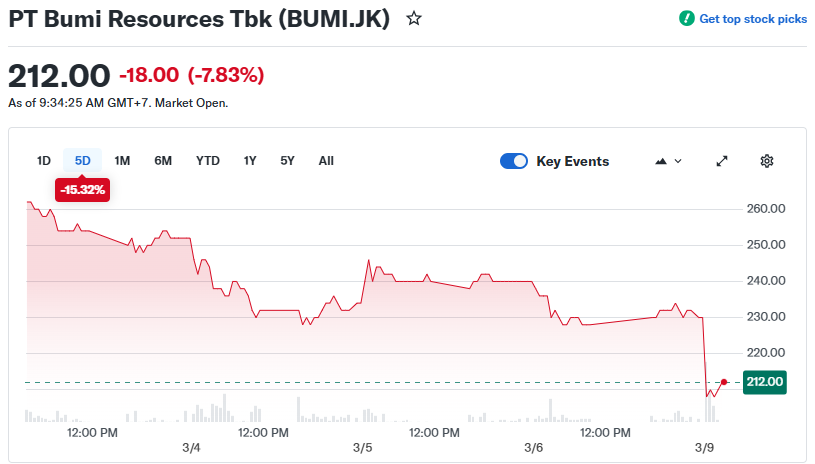
Task: Click the mountain chart type icon
Action: coord(660,161)
